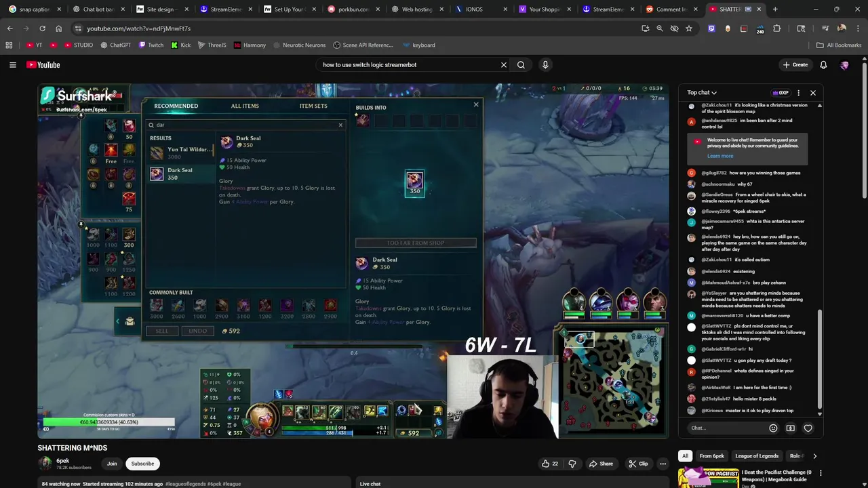
Task: Open a new browser tab
Action: point(775,9)
